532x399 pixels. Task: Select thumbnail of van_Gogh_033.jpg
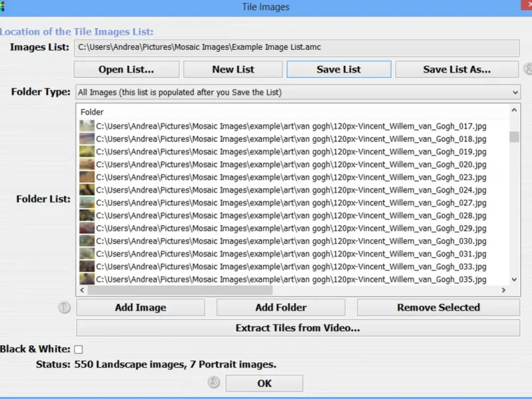point(87,267)
